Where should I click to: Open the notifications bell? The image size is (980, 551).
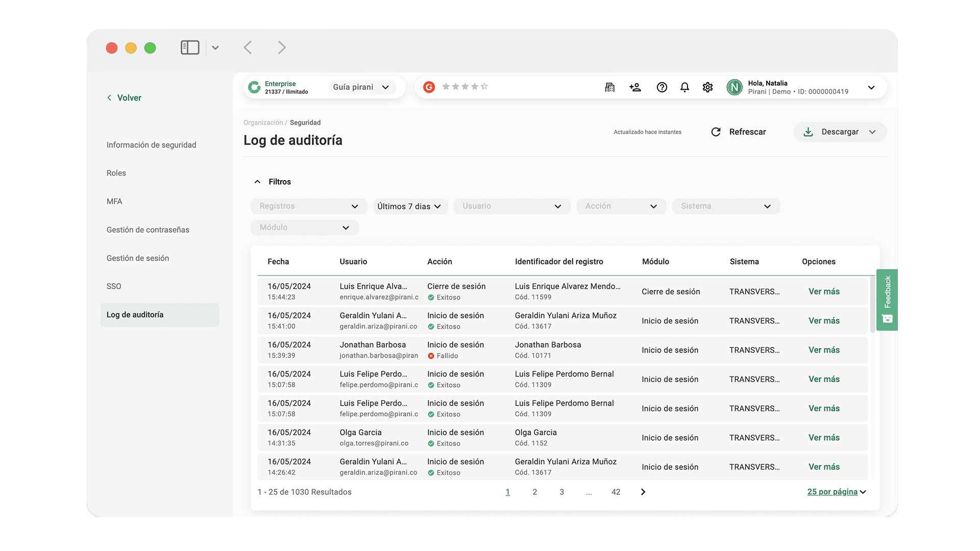point(684,87)
